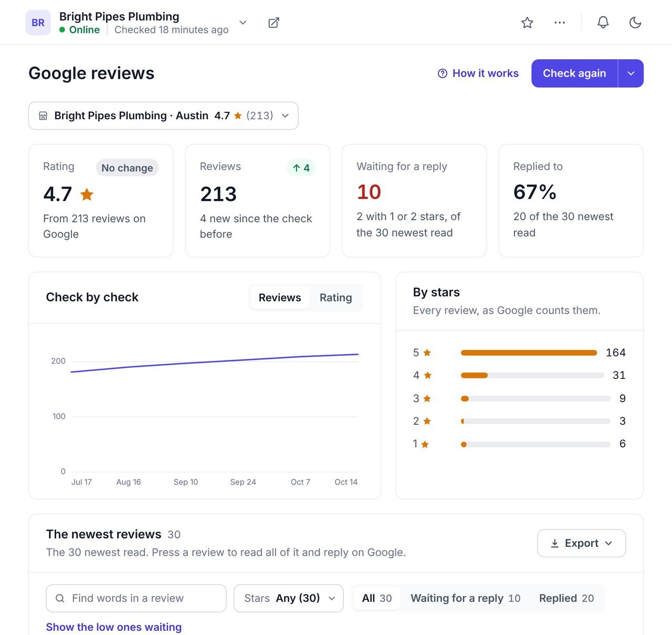
Task: Expand the Bright Pipes Plumbing header chevron
Action: (x=243, y=23)
